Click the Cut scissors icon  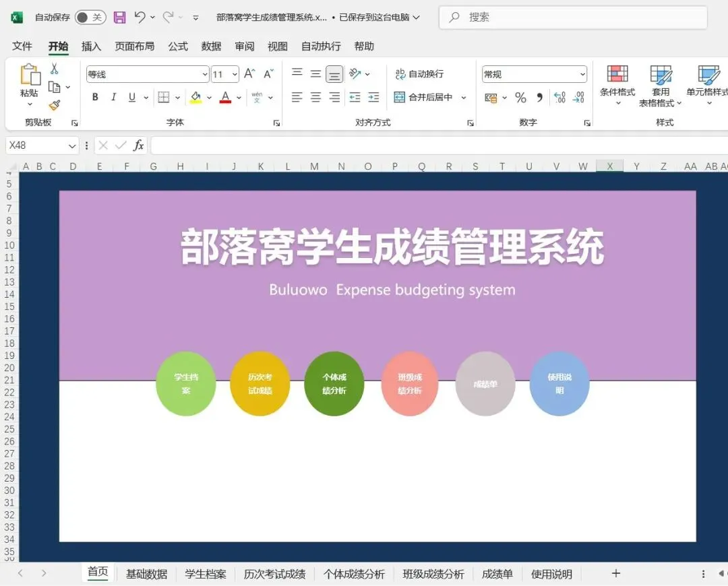[55, 69]
